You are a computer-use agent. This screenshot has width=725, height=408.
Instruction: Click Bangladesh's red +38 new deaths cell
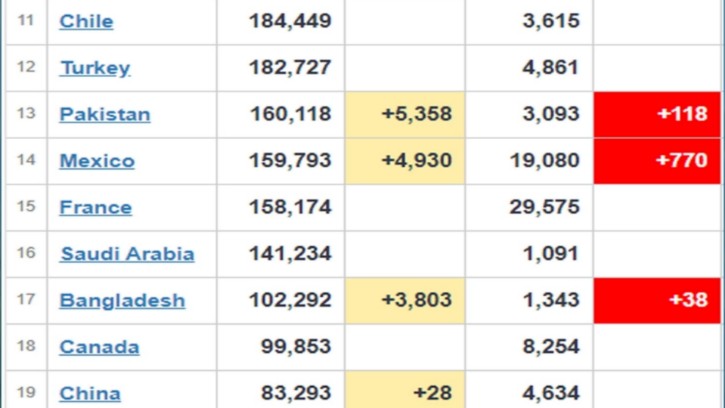[x=657, y=300]
